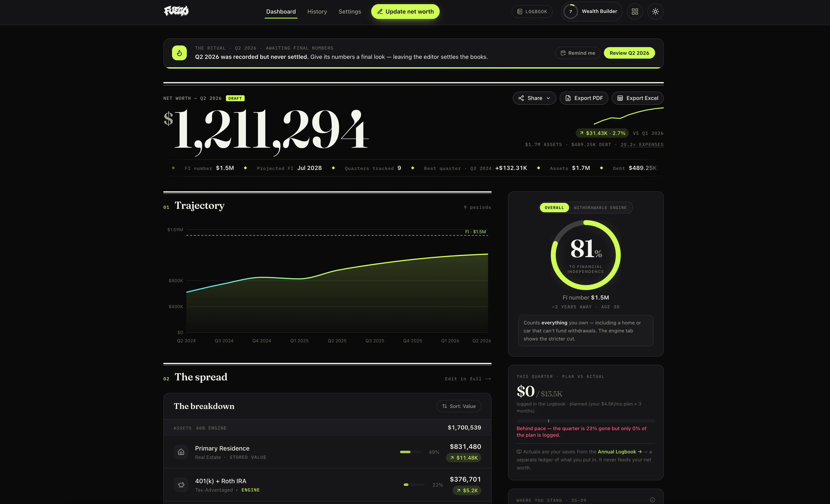Open the Settings tab
The height and width of the screenshot is (504, 830).
click(x=350, y=12)
